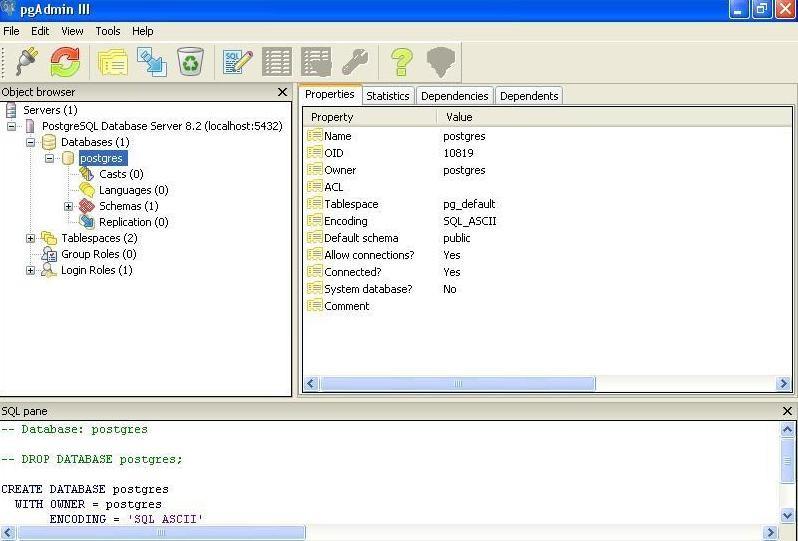
Task: Select the Replication (0) tree item
Action: [x=133, y=222]
